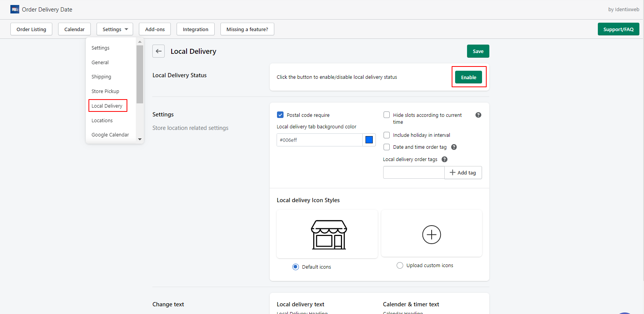Select Default icons radio button
The height and width of the screenshot is (314, 644).
(295, 267)
